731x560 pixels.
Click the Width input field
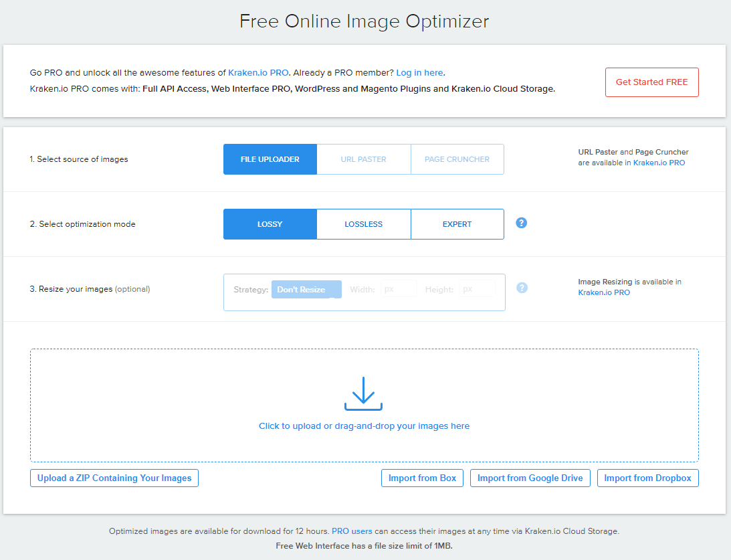(399, 289)
